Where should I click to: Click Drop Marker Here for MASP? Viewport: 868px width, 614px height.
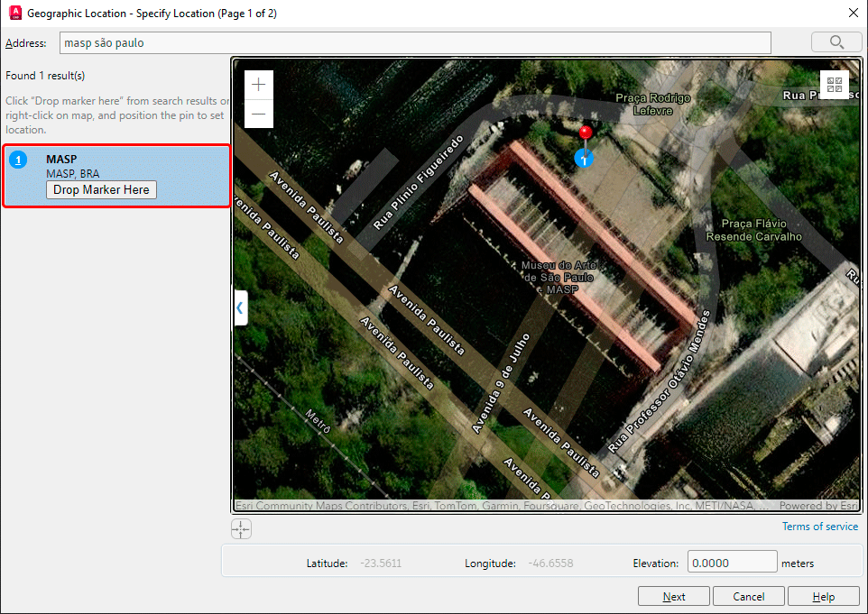(x=101, y=189)
